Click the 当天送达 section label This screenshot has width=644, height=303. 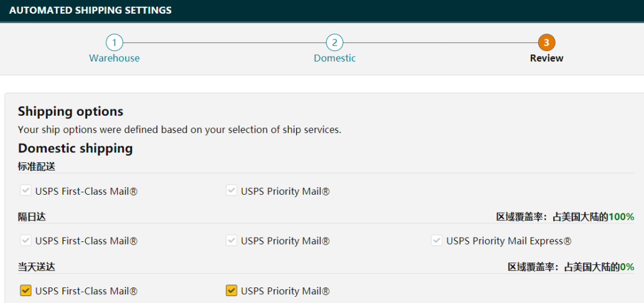pyautogui.click(x=37, y=266)
